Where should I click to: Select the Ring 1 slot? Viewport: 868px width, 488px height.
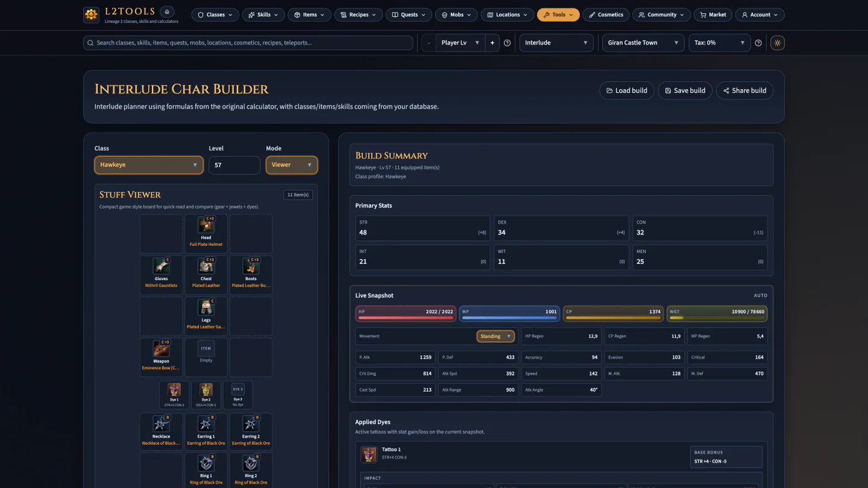206,471
